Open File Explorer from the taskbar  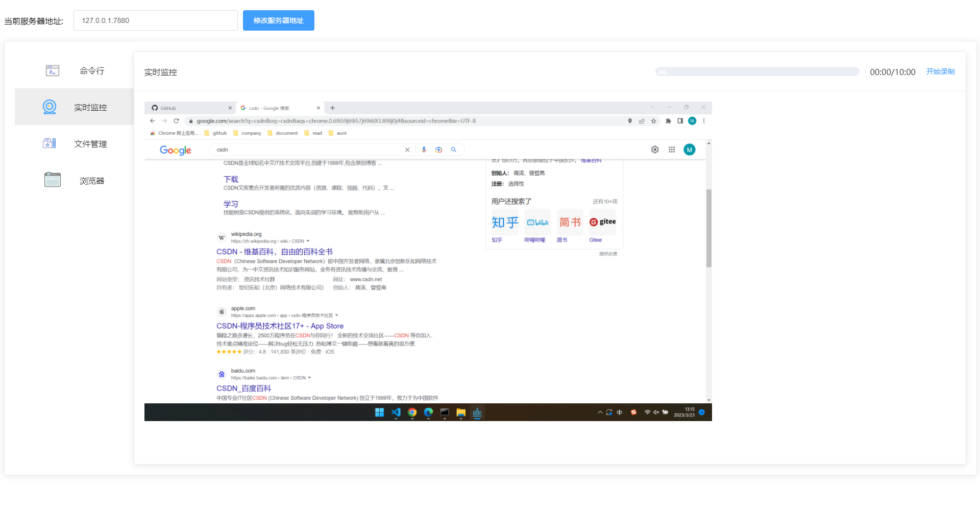[x=461, y=412]
